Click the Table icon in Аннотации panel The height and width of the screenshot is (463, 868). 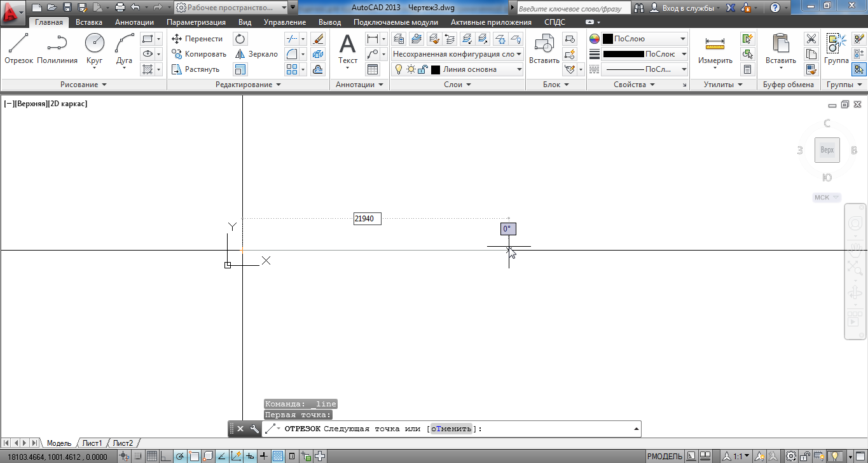tap(373, 69)
